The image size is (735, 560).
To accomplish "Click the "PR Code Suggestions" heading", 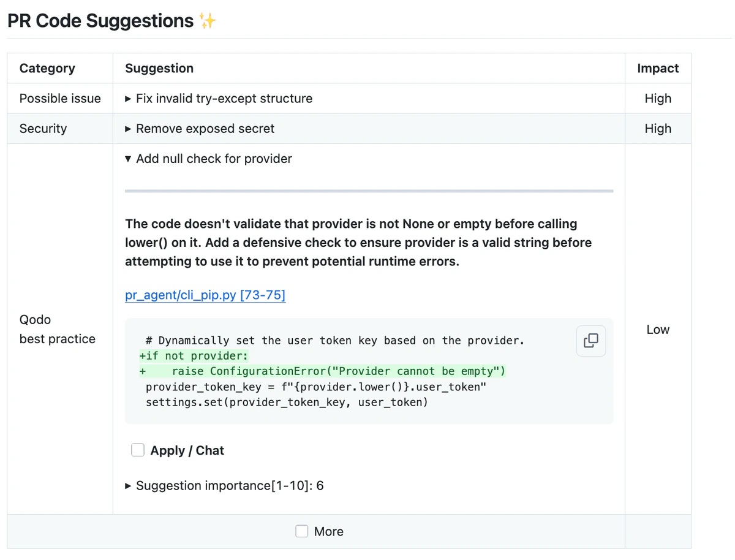I will (100, 21).
